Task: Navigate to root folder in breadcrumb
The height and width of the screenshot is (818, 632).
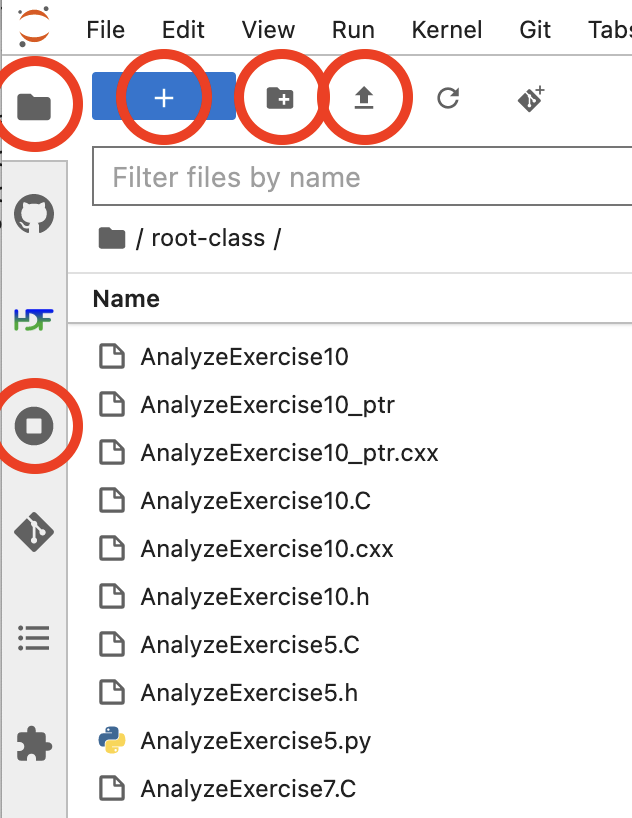Action: click(112, 238)
